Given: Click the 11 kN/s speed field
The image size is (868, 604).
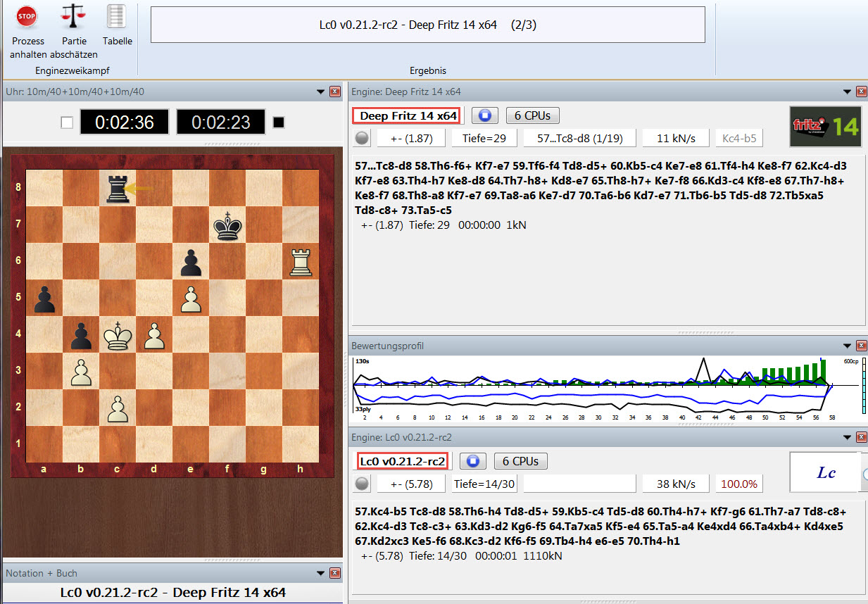Looking at the screenshot, I should point(675,138).
